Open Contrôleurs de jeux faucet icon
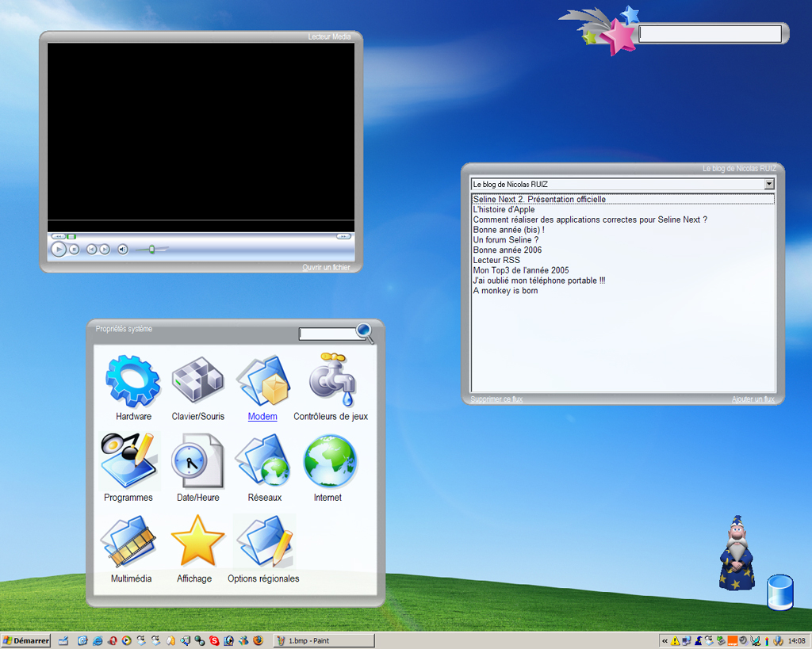This screenshot has width=812, height=649. (x=332, y=380)
